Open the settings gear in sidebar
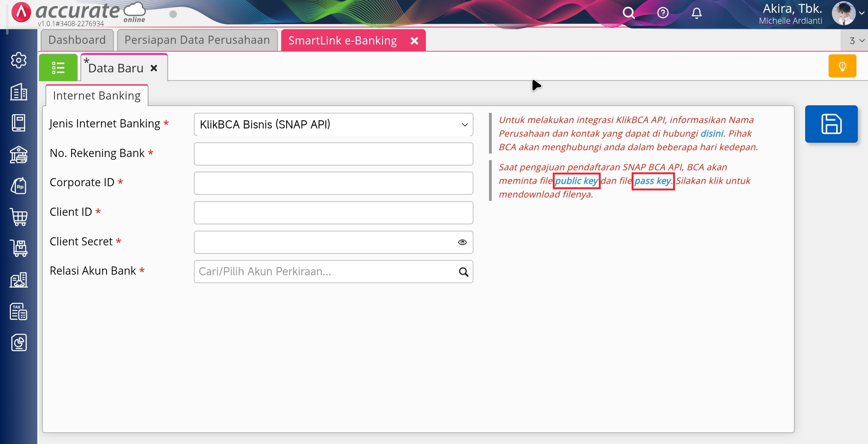 click(x=19, y=60)
